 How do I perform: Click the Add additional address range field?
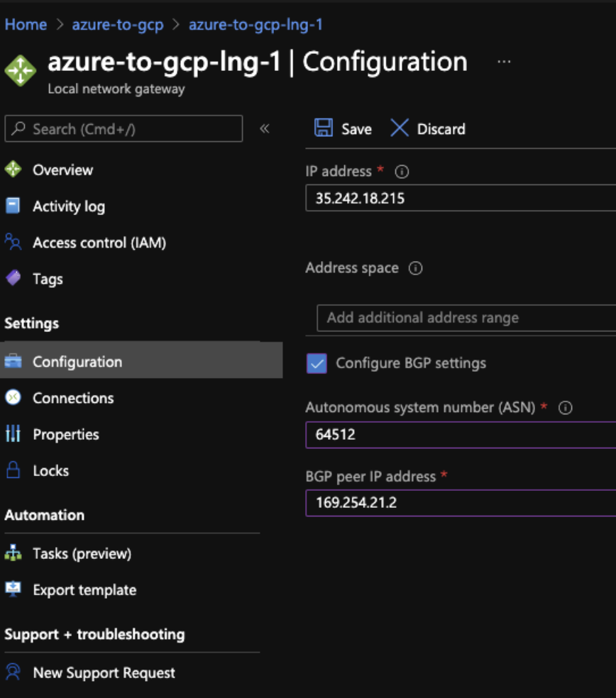(466, 318)
